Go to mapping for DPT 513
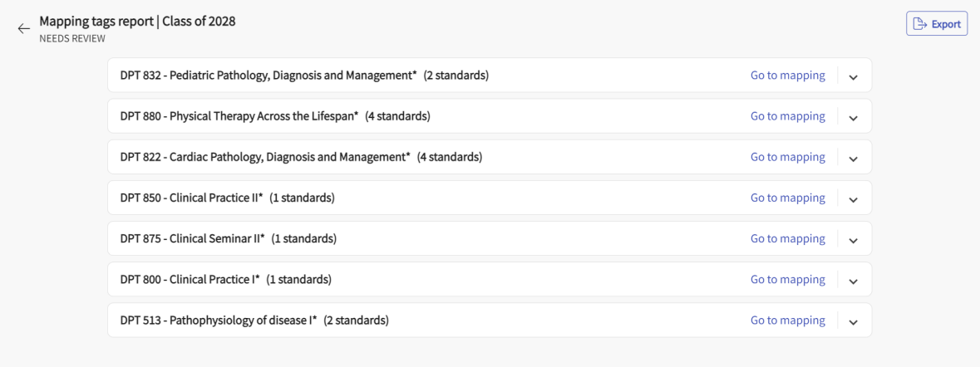This screenshot has height=367, width=980. click(787, 321)
